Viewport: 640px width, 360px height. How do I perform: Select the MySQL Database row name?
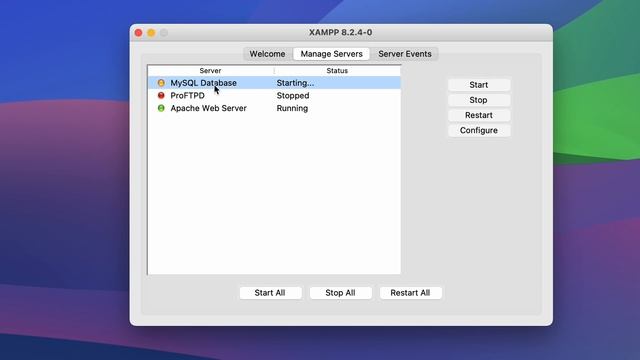point(204,83)
